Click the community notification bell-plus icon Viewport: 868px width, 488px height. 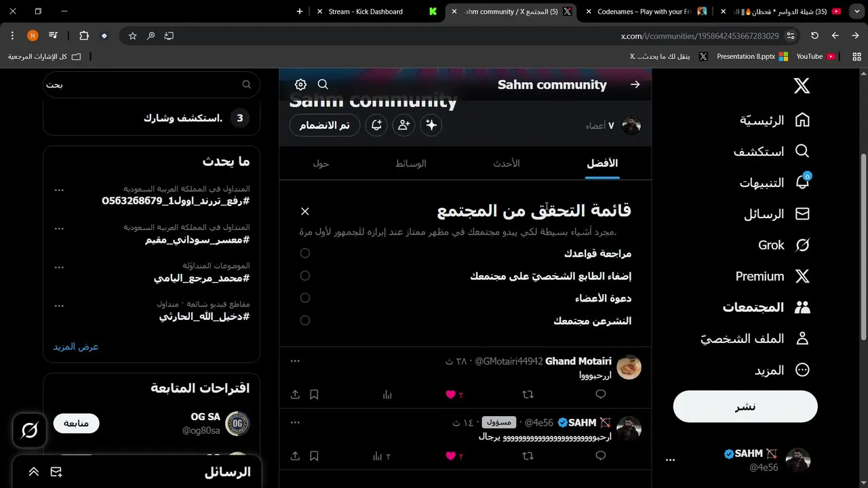[377, 125]
